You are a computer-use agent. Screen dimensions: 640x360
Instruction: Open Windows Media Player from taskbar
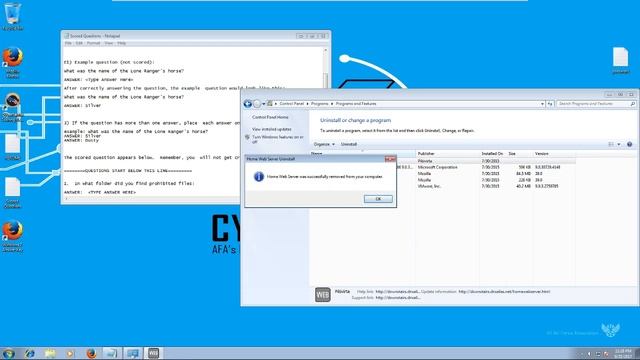[70, 353]
